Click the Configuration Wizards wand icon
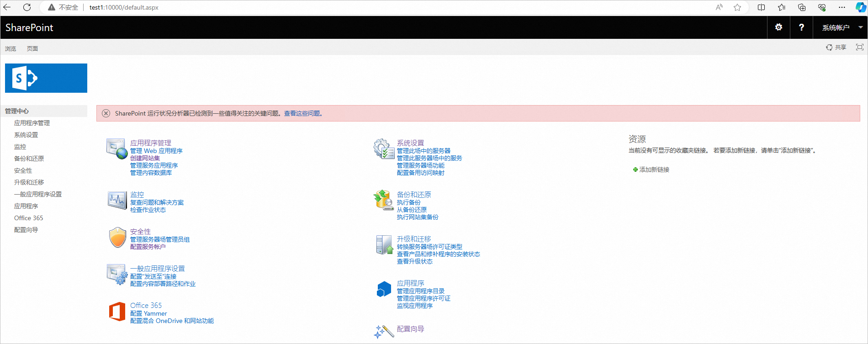This screenshot has height=344, width=868. (x=384, y=332)
